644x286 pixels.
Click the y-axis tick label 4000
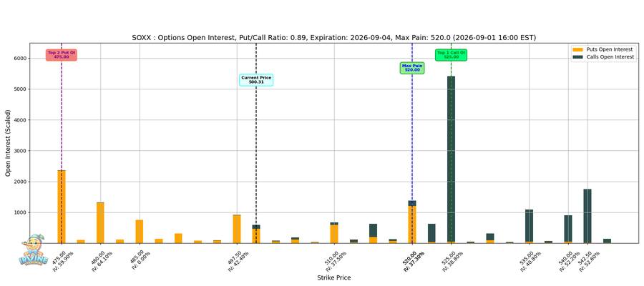point(21,120)
